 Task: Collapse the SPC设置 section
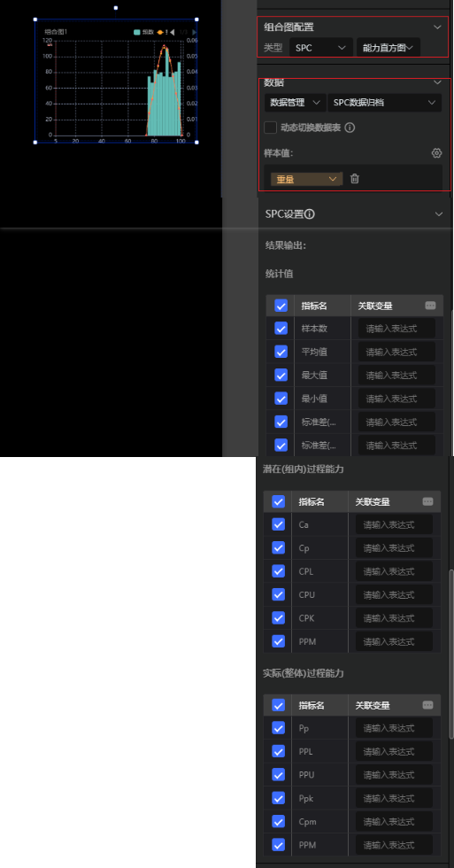point(439,213)
